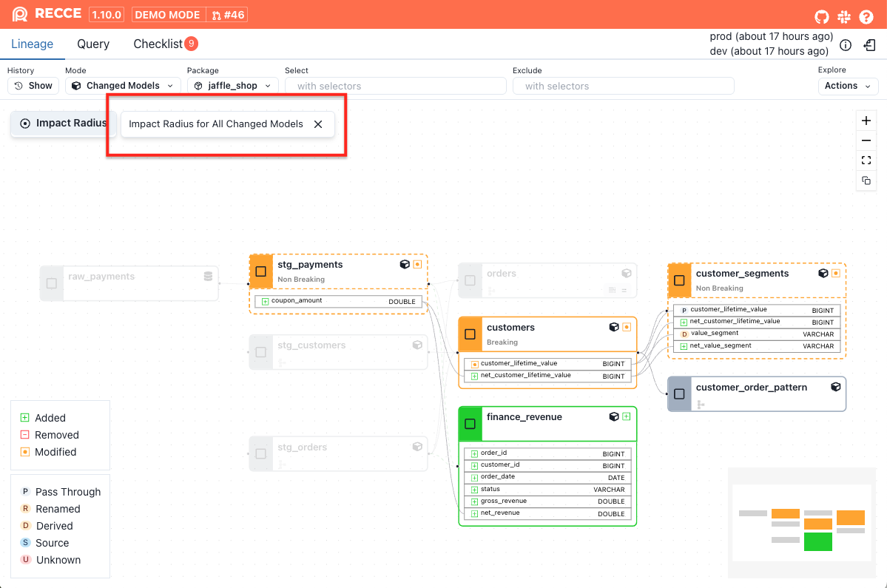Screen dimensions: 887x588
Task: Click the Select selectors input field
Action: pyautogui.click(x=395, y=86)
